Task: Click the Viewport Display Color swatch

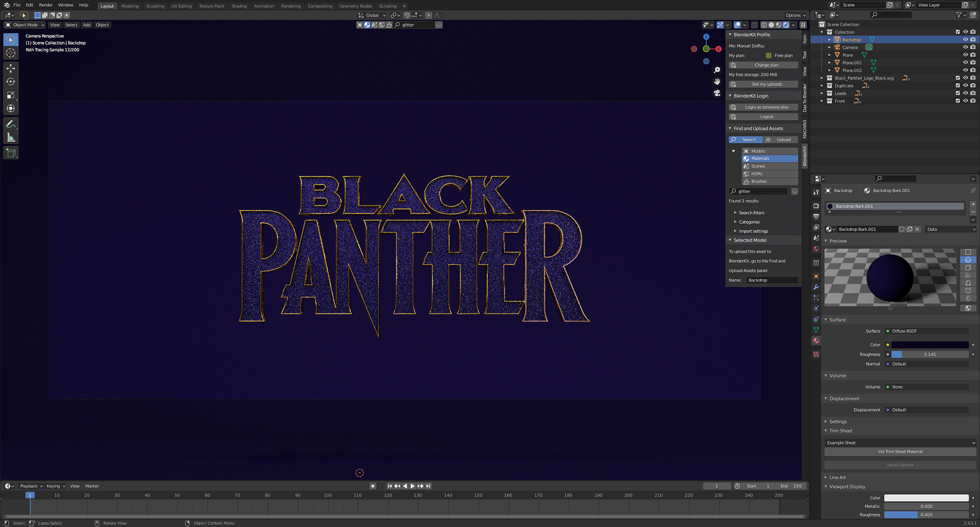Action: pos(926,497)
